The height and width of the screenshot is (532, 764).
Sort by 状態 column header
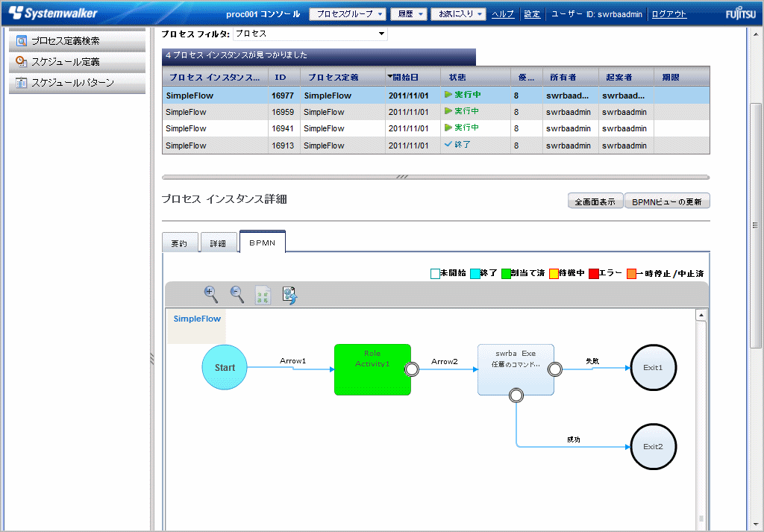pos(475,77)
